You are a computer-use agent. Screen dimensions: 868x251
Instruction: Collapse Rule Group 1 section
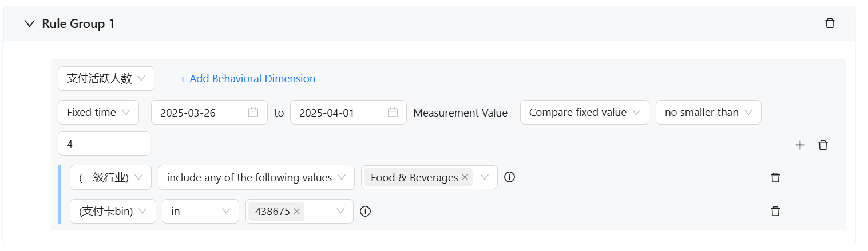30,24
